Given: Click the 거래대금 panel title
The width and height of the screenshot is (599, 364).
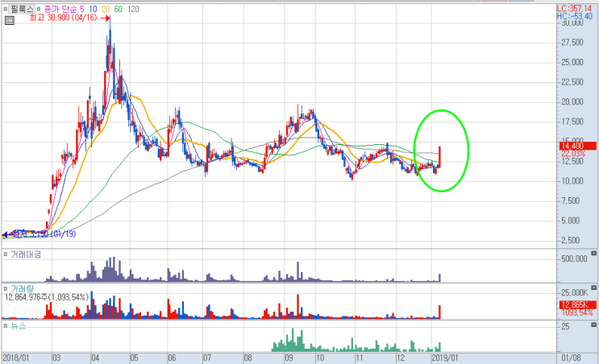Looking at the screenshot, I should (26, 254).
